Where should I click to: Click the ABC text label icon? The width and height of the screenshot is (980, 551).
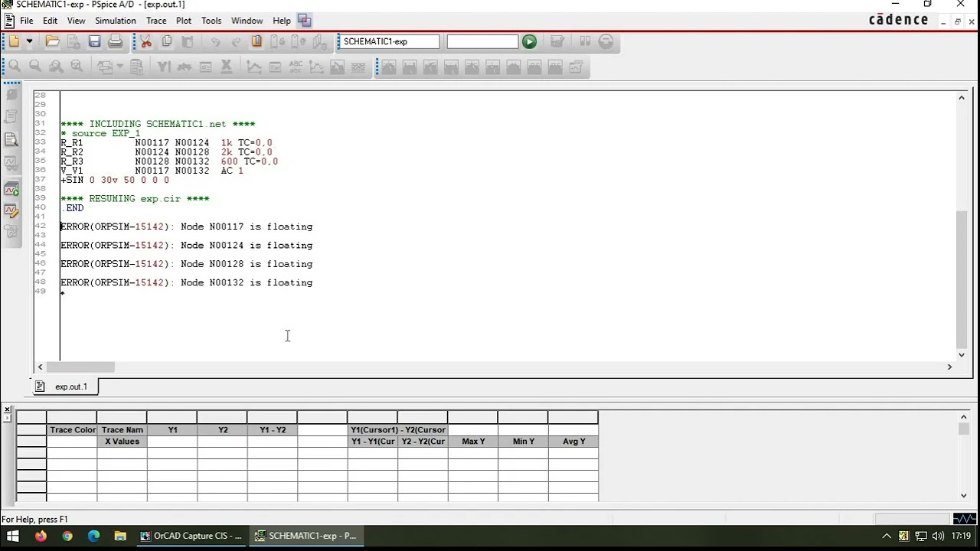coord(296,67)
